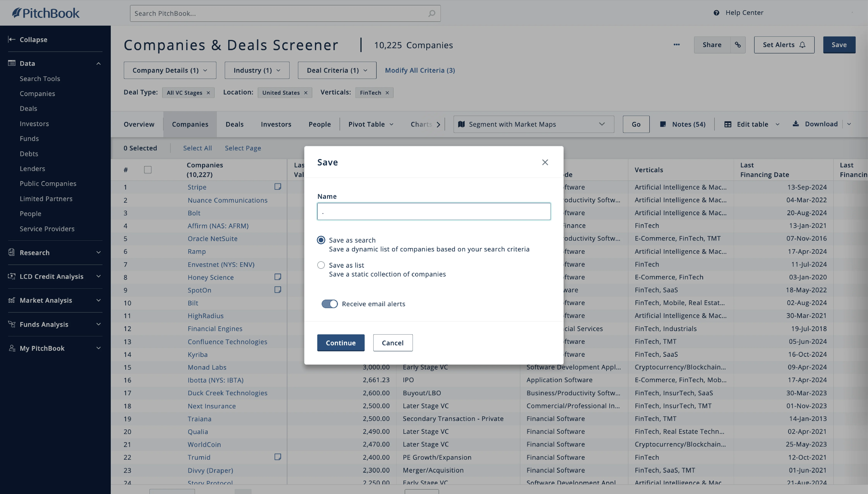Click the bell icon in Set Alerts

(802, 45)
